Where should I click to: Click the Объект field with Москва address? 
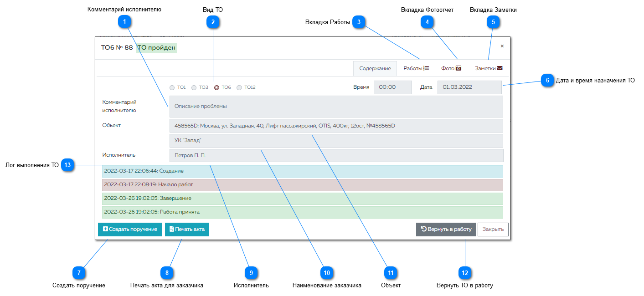336,126
